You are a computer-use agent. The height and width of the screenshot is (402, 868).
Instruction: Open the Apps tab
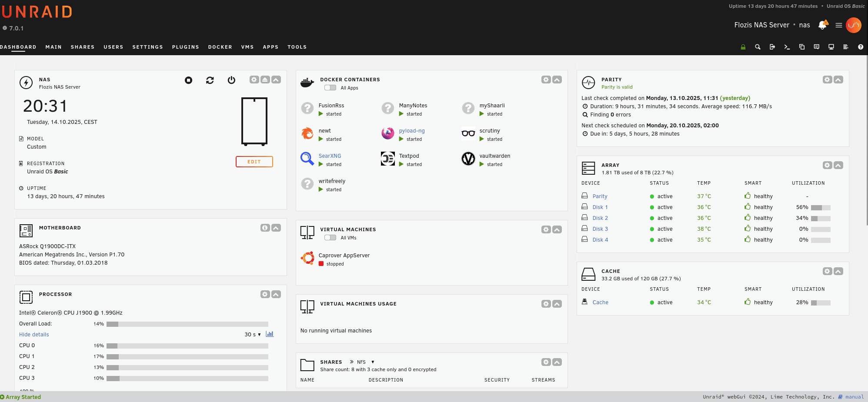pos(270,47)
